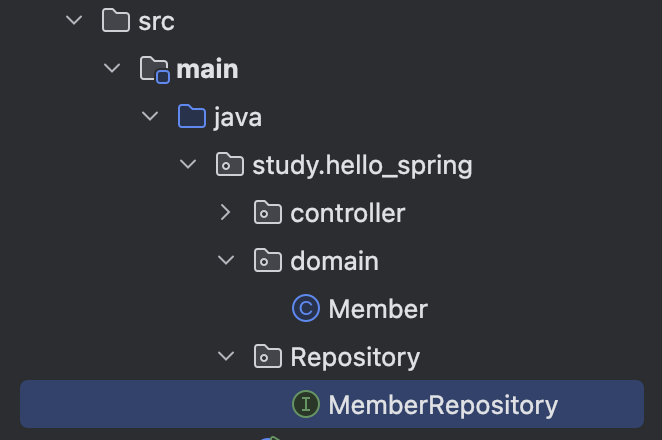Select the MemberRepository file name

pos(443,405)
